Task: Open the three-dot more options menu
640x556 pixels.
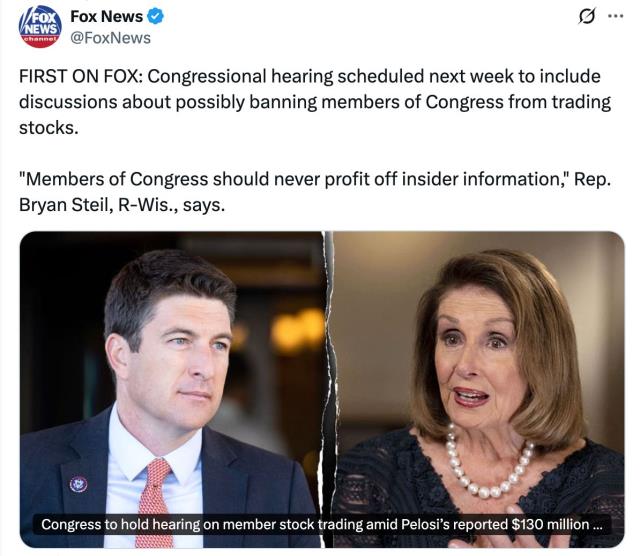Action: click(x=616, y=16)
